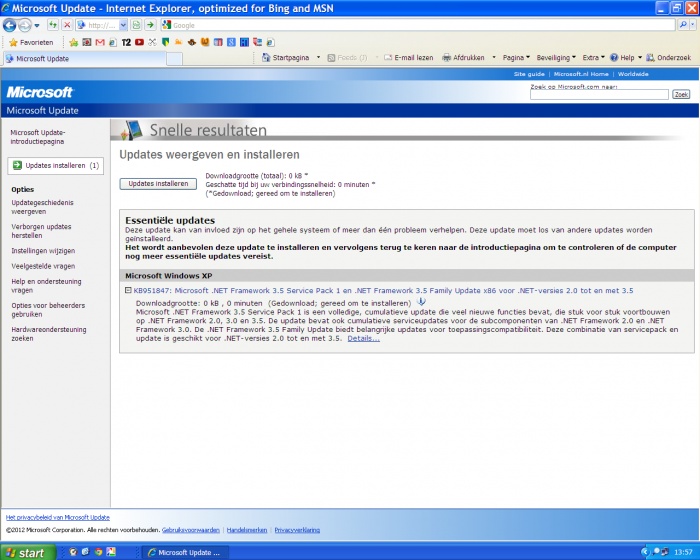Open the Gmail favorite icon
The width and height of the screenshot is (700, 560).
[x=100, y=42]
